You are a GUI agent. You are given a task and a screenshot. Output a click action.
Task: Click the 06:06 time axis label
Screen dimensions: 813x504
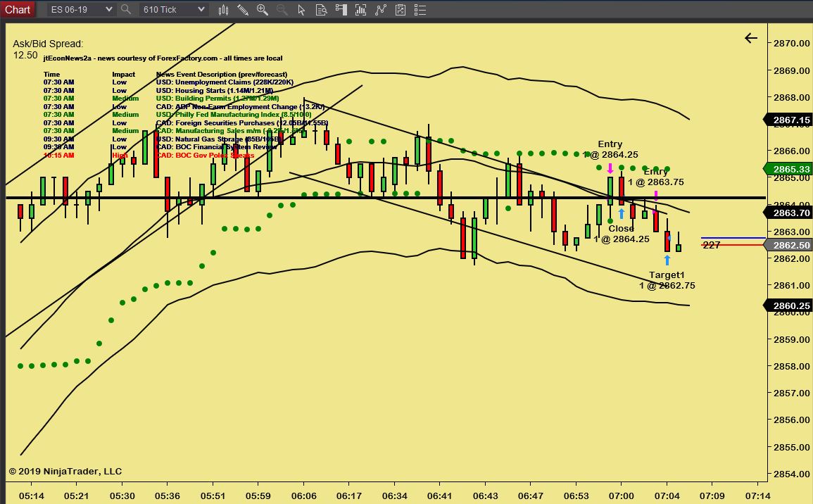click(x=303, y=496)
